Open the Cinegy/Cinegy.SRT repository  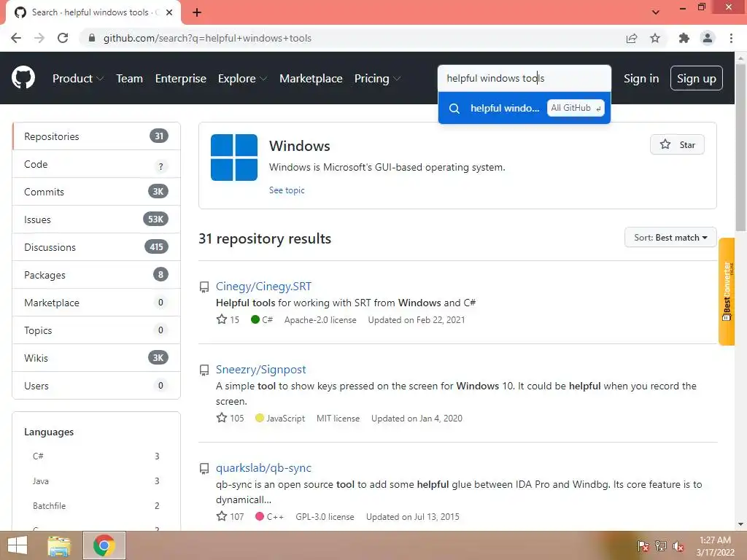tap(263, 286)
